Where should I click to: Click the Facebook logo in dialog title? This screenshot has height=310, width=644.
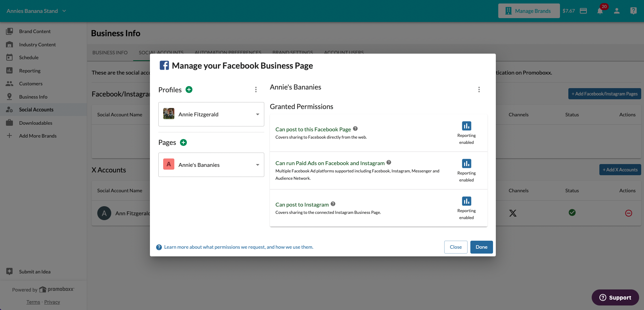click(164, 65)
